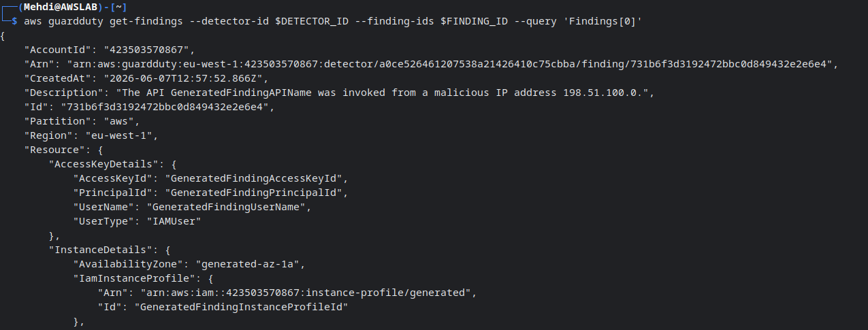Click the tilde home directory indicator
868x330 pixels.
coord(117,7)
